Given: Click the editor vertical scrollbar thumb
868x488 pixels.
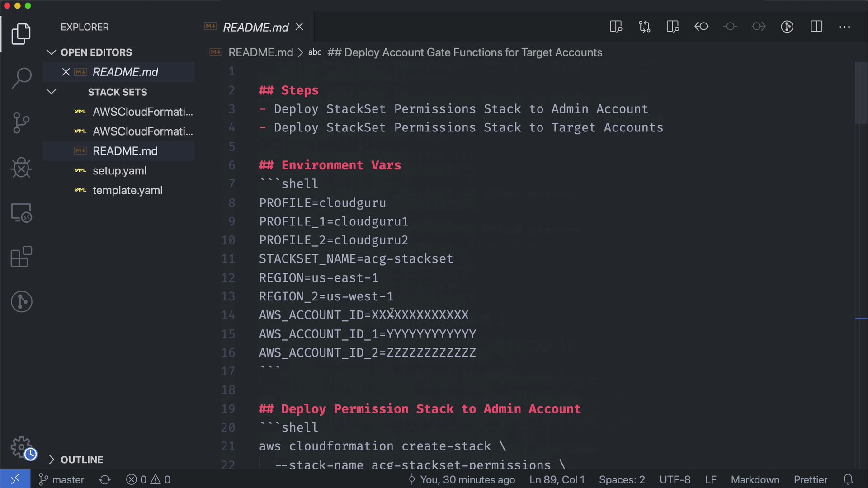Looking at the screenshot, I should point(861,93).
